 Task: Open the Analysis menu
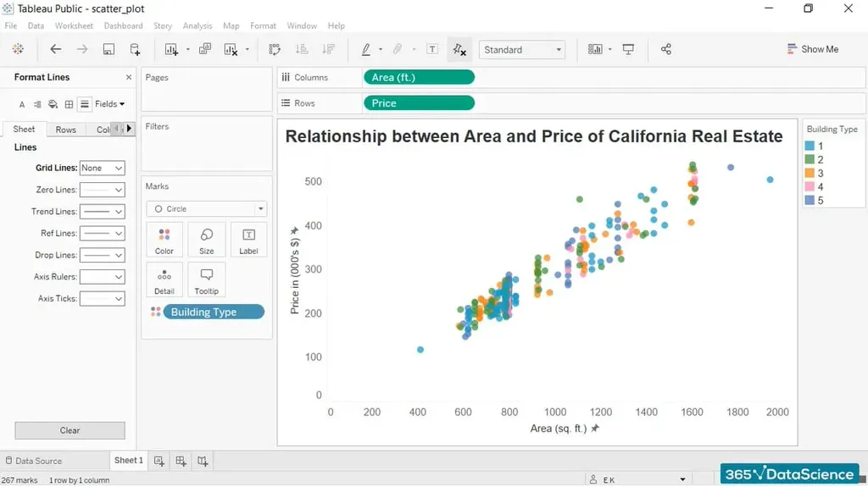pos(198,26)
